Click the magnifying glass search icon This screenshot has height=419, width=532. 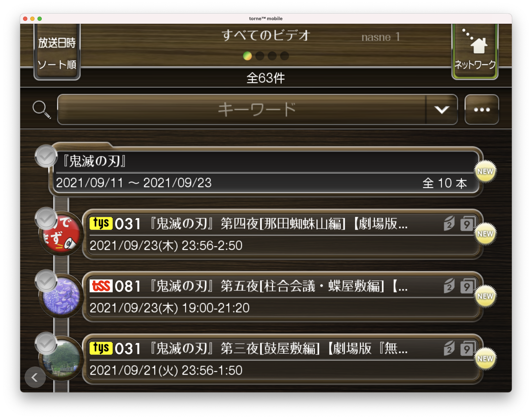[x=42, y=109]
